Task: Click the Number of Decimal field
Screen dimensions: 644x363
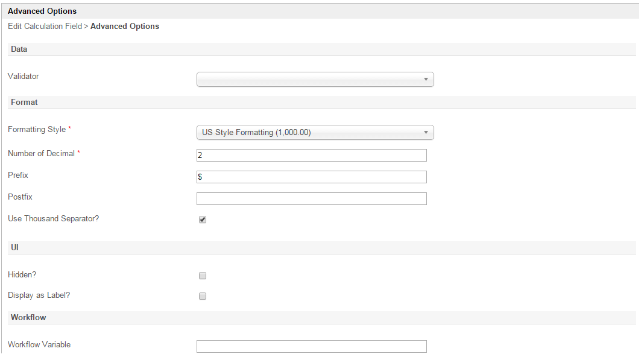Action: [x=311, y=156]
